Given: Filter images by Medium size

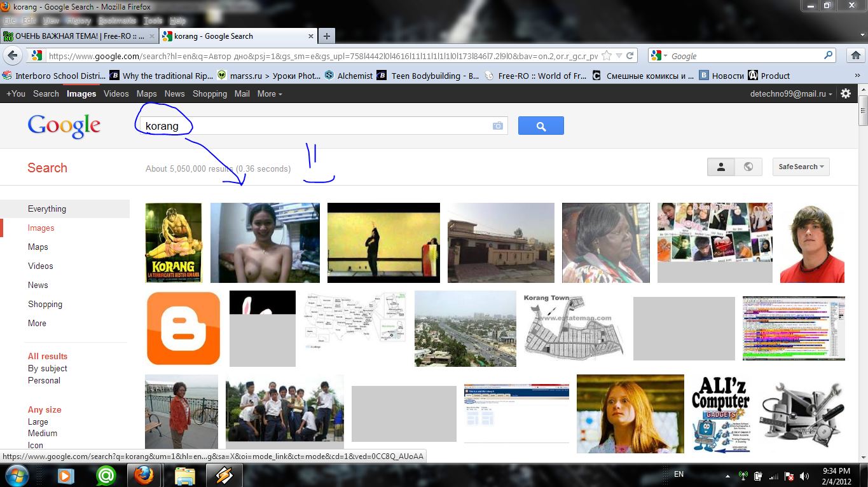Looking at the screenshot, I should click(x=43, y=433).
